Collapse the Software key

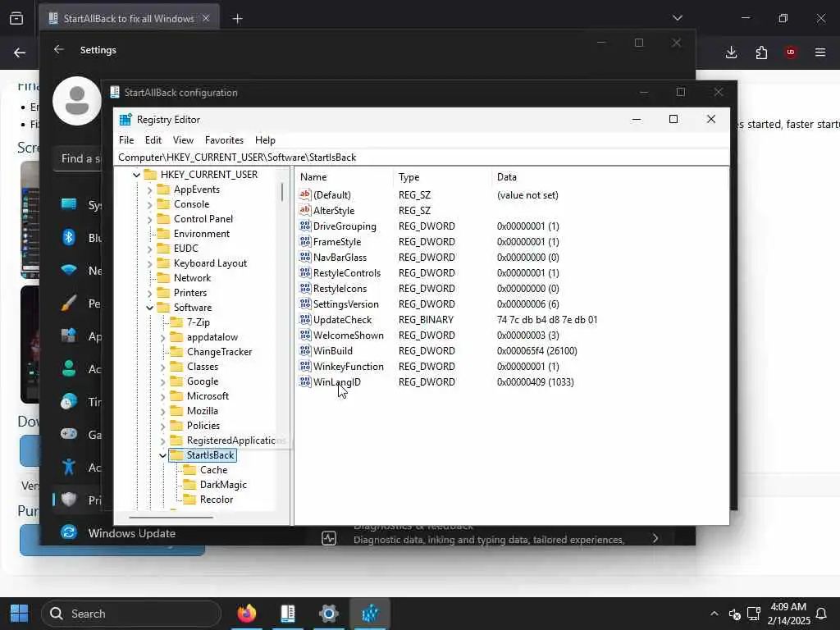coord(150,308)
